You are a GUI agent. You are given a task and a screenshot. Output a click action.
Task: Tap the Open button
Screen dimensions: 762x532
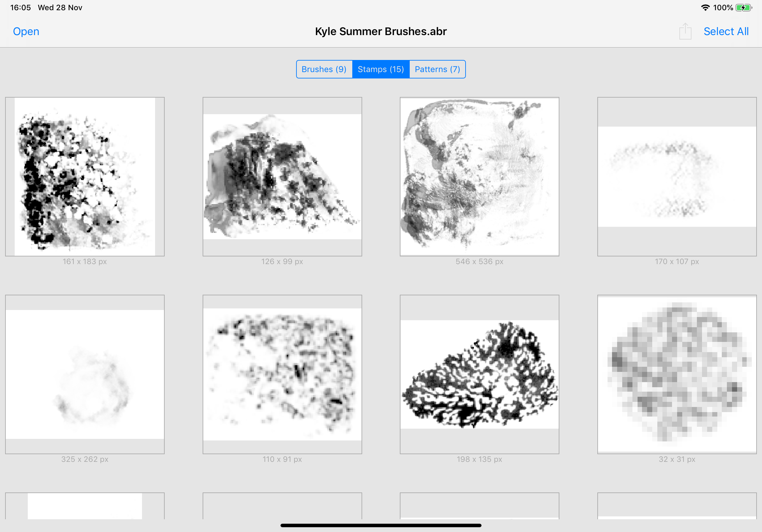(x=26, y=32)
